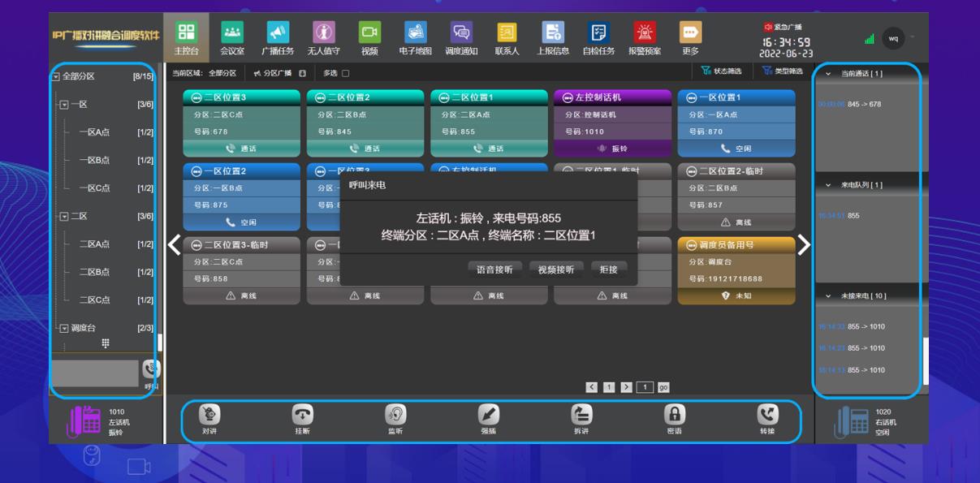Viewport: 980px width, 483px height.
Task: Collapse the 未接来电 missed calls section
Action: tap(828, 296)
